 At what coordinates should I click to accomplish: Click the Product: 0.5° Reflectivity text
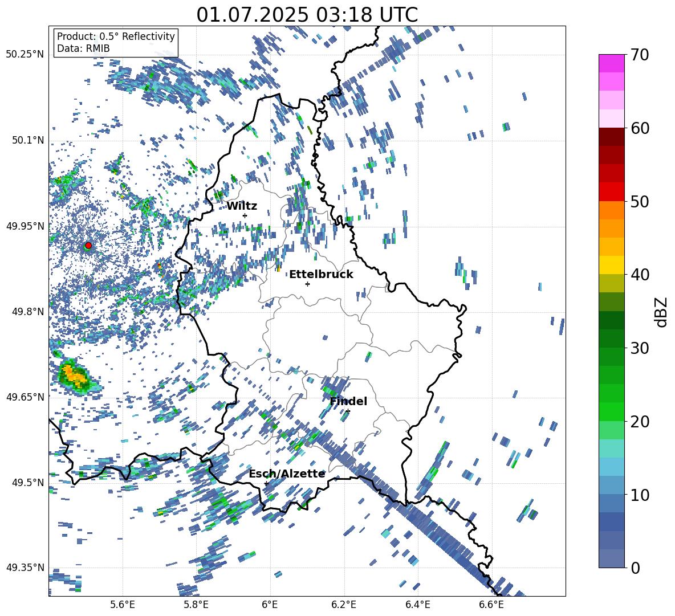(x=116, y=36)
